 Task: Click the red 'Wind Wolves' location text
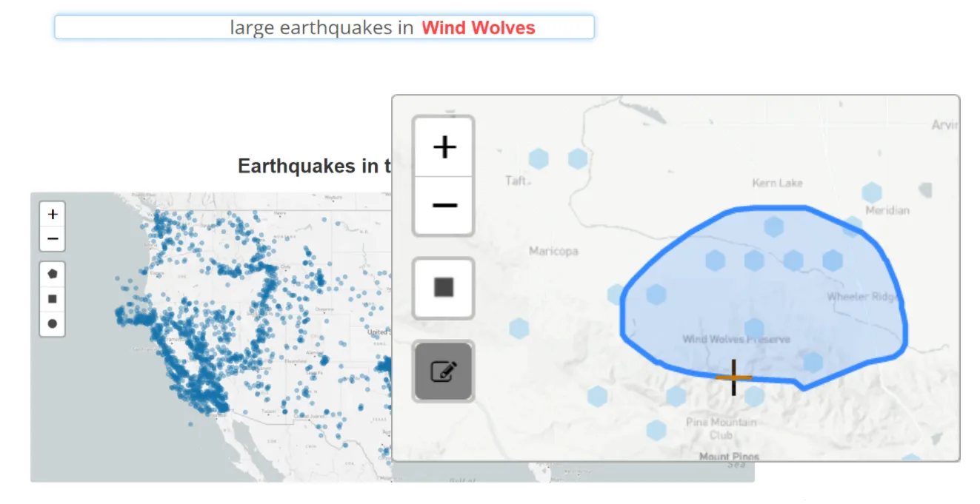click(x=479, y=28)
